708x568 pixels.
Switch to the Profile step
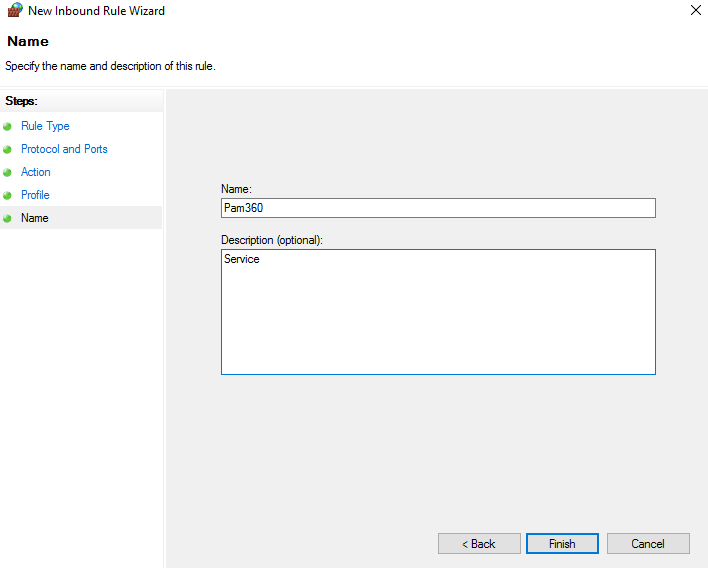pos(35,195)
